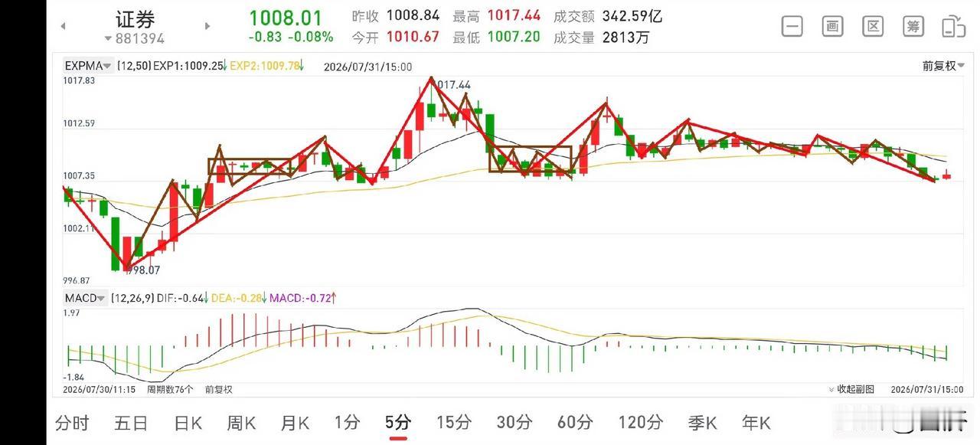Switch to 分时 tab
This screenshot has width=980, height=445.
coord(72,422)
